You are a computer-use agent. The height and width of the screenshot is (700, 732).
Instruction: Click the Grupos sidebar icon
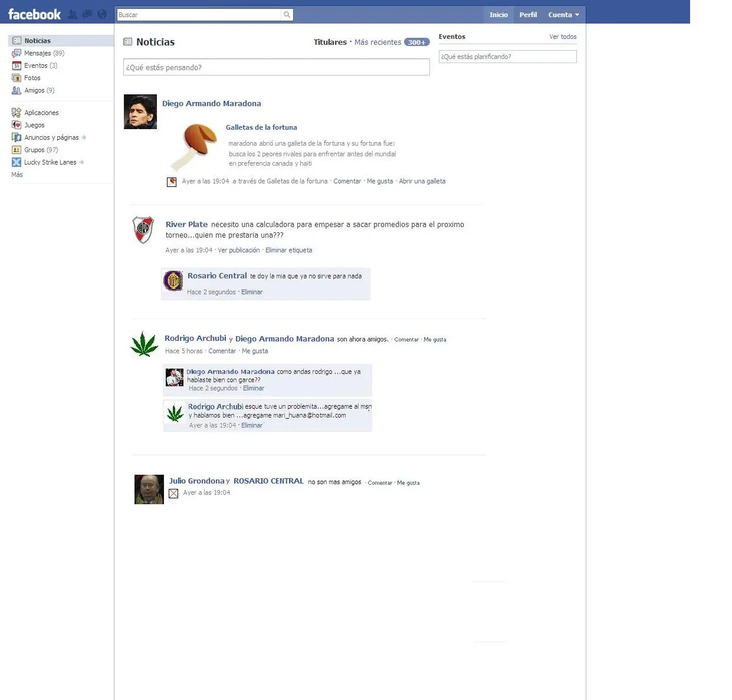point(17,150)
